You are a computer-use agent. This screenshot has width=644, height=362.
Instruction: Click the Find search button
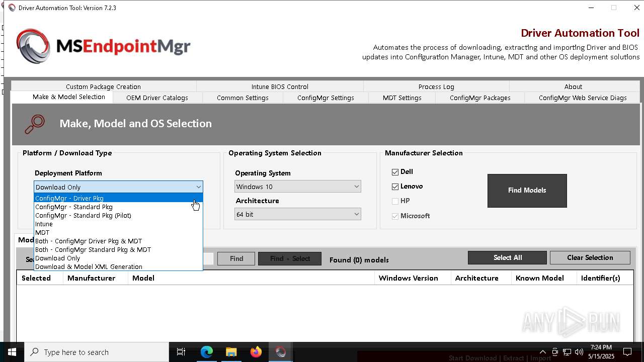point(236,258)
